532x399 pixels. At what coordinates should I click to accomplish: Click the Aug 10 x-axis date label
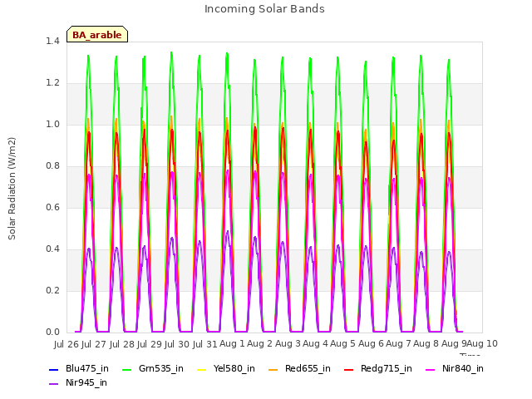click(482, 343)
